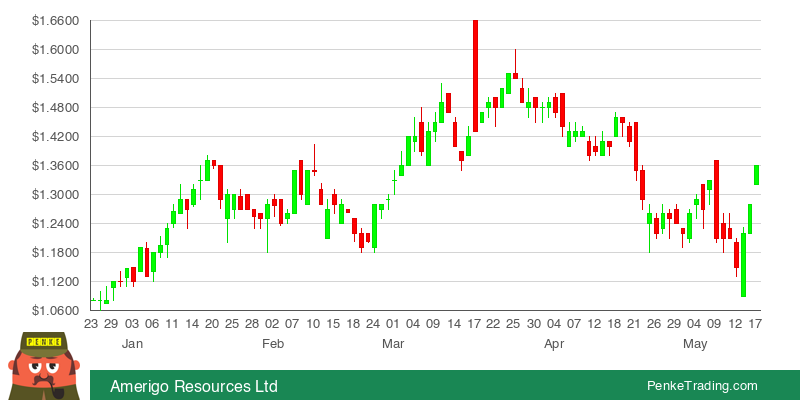The image size is (800, 400).
Task: Click the Penke mascot logo
Action: click(x=44, y=366)
